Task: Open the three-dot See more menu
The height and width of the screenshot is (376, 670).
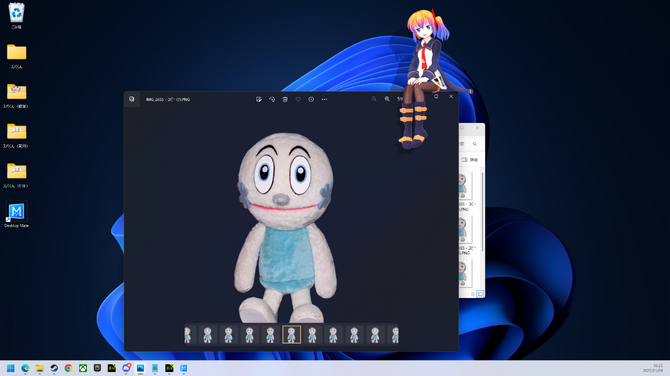Action: [x=324, y=99]
